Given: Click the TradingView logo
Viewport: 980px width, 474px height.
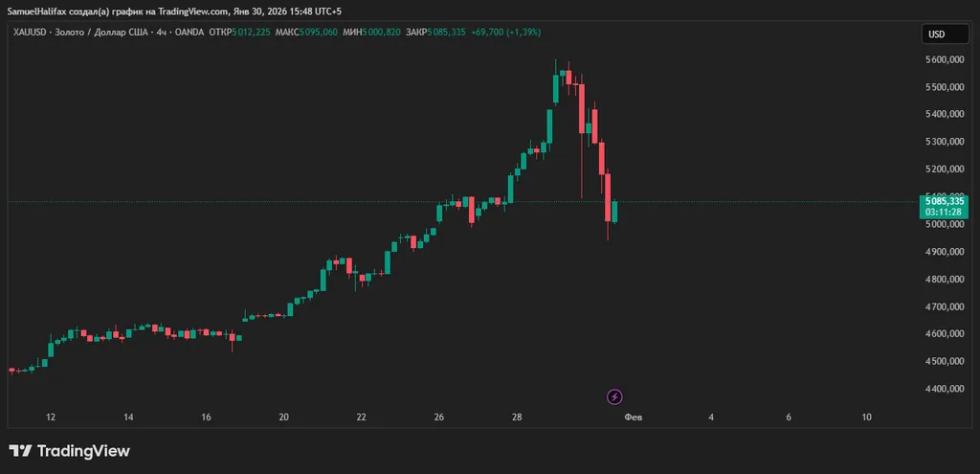Looking at the screenshot, I should pos(69,451).
